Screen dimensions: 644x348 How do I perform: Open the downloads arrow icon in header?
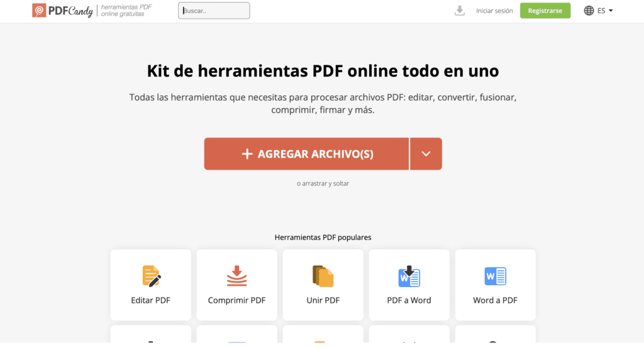pos(460,11)
